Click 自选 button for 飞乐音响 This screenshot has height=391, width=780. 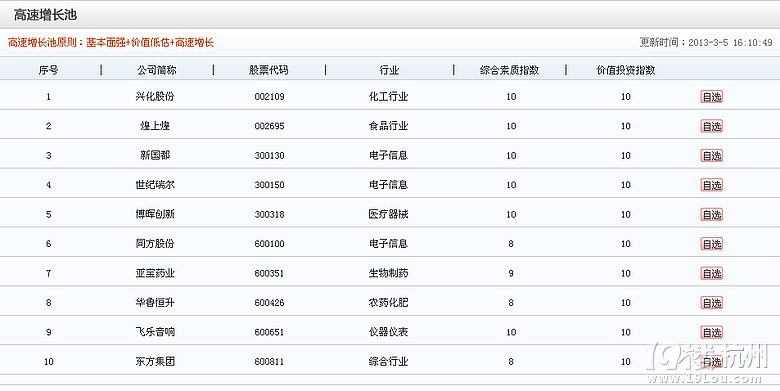click(x=711, y=332)
